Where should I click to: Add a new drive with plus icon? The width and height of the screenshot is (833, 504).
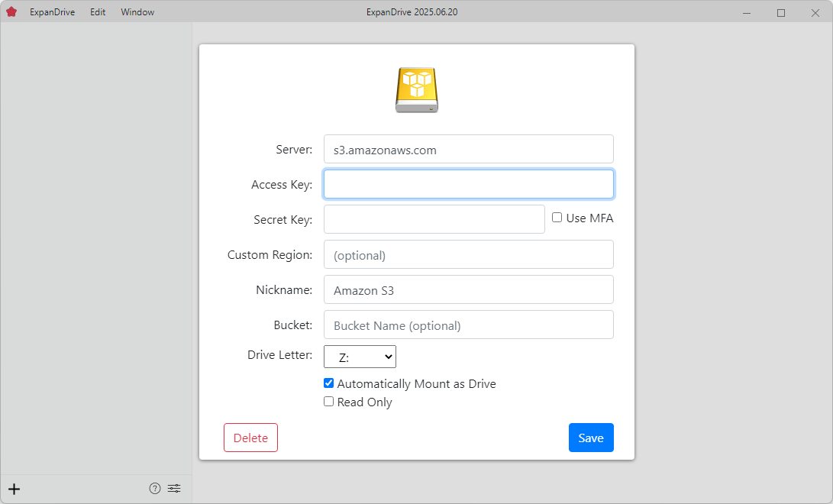pos(15,489)
